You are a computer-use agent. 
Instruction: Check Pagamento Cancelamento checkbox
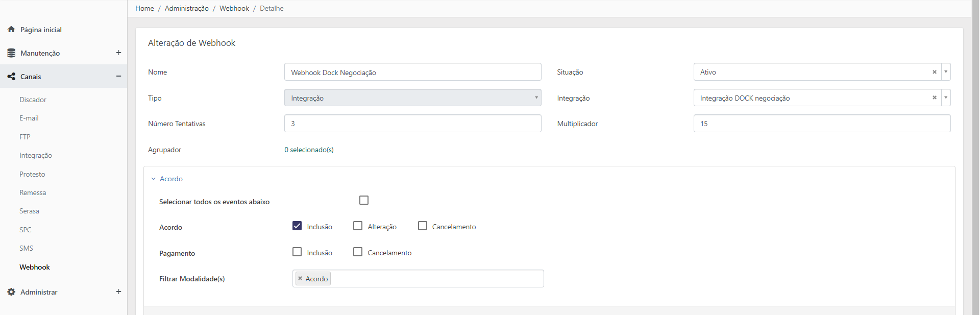358,252
